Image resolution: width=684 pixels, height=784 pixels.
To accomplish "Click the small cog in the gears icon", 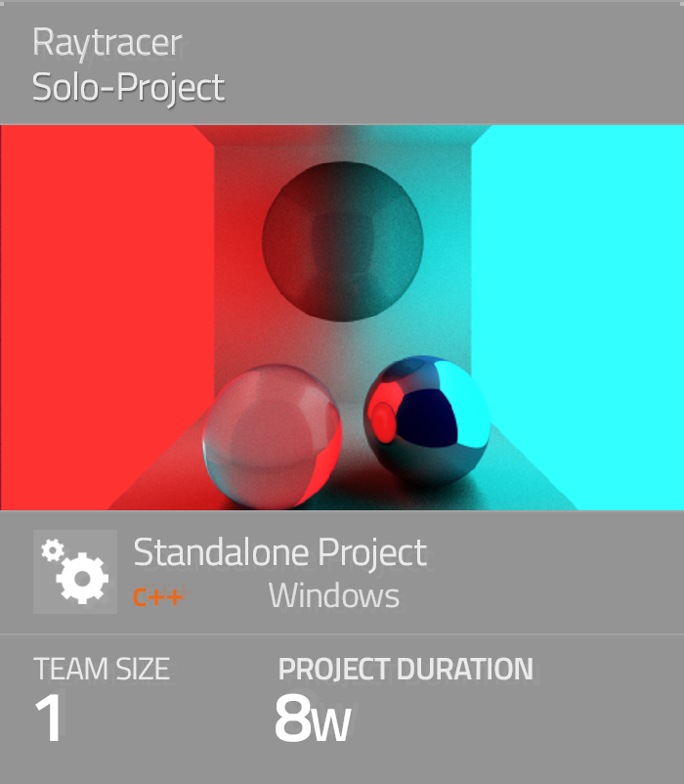I will click(50, 550).
